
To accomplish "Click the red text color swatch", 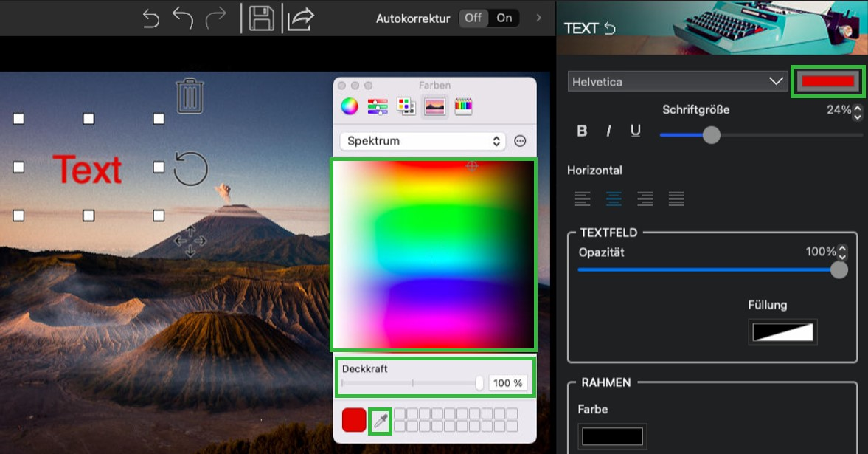I will [x=827, y=81].
